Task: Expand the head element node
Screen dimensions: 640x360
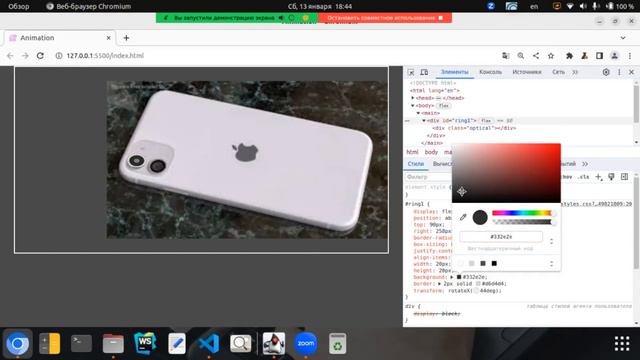Action: point(413,98)
